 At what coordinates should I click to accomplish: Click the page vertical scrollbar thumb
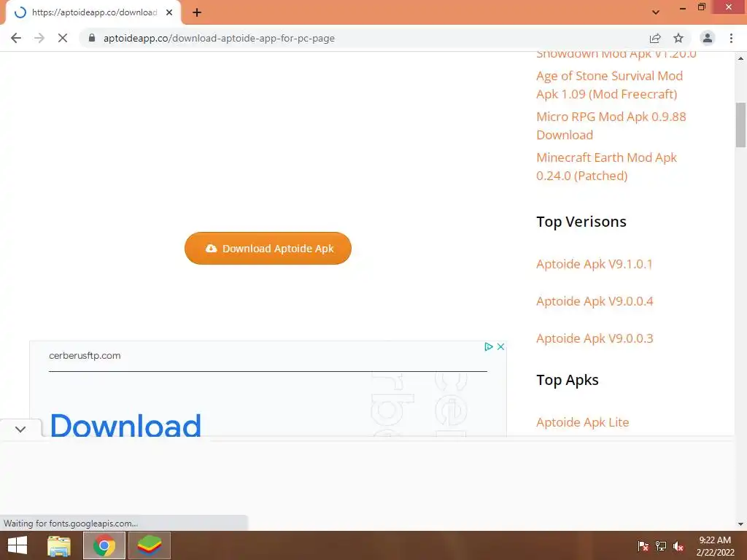tap(740, 125)
